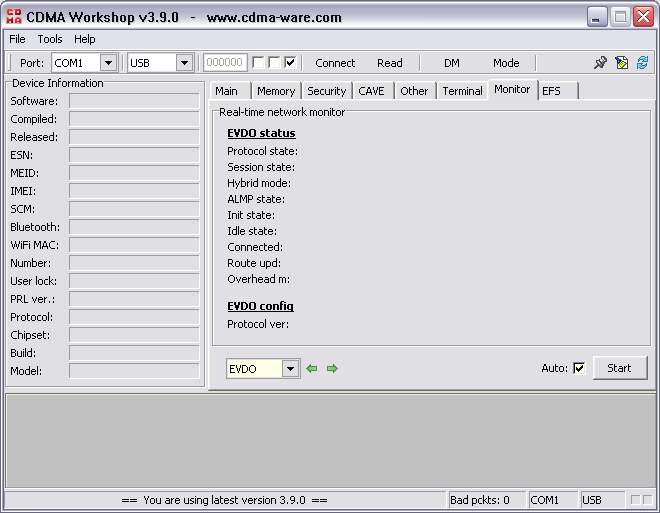660x513 pixels.
Task: Expand the EVDO monitor dropdown
Action: pos(290,369)
